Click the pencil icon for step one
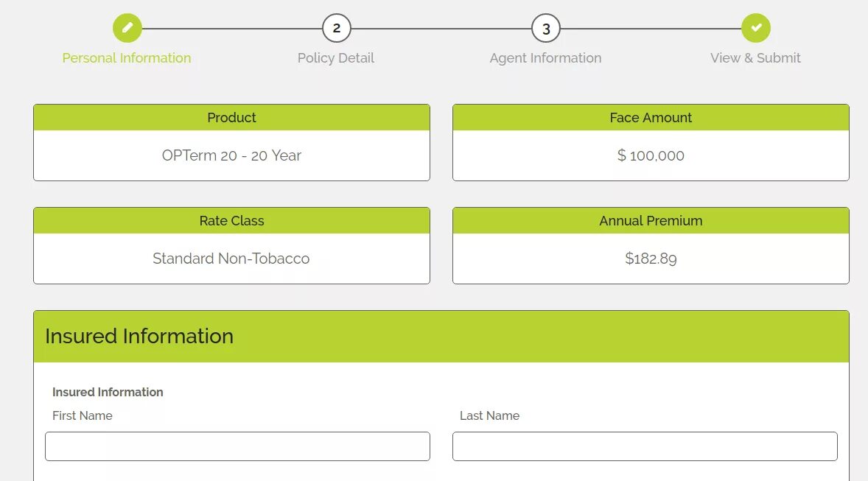This screenshot has height=481, width=868. [x=127, y=28]
